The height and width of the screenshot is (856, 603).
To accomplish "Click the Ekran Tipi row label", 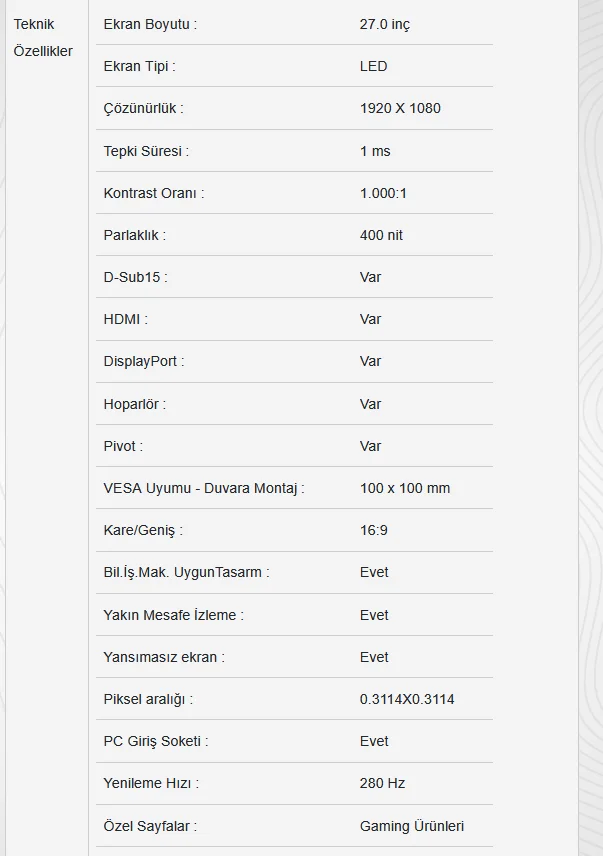I will tap(139, 66).
